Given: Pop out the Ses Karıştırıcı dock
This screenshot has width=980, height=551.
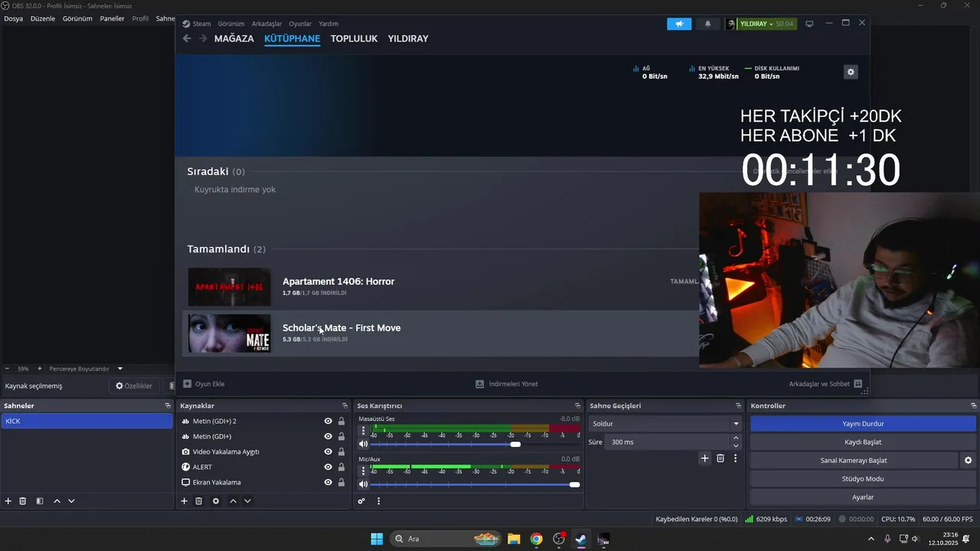Looking at the screenshot, I should click(x=577, y=406).
